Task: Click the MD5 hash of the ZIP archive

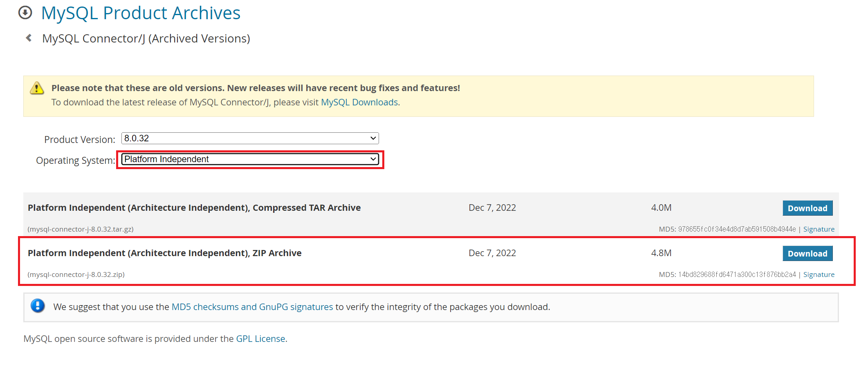Action: tap(737, 274)
